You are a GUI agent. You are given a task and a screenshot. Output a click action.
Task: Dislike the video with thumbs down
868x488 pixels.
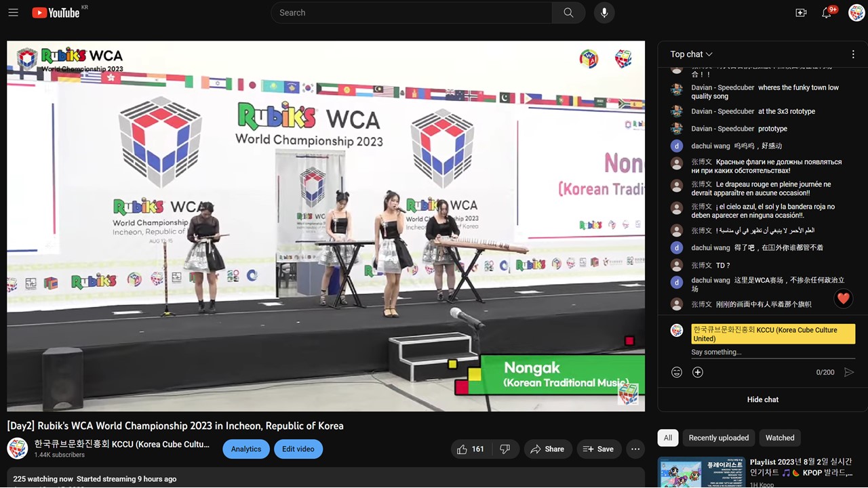click(505, 449)
